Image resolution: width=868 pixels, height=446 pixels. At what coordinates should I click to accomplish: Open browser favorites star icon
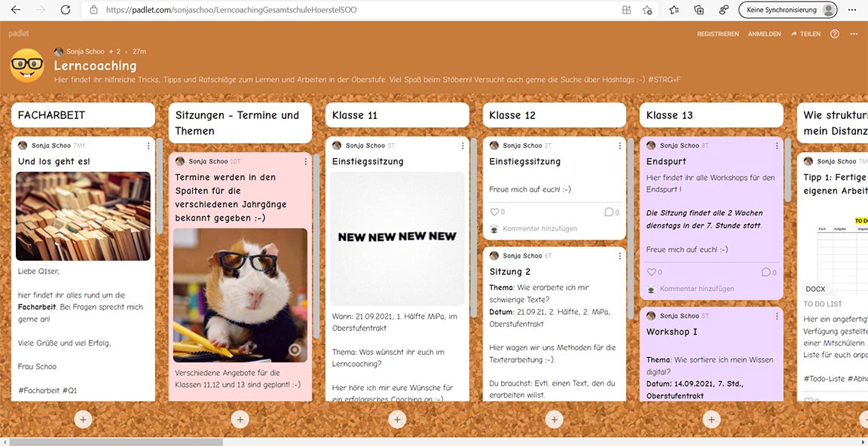pyautogui.click(x=647, y=10)
